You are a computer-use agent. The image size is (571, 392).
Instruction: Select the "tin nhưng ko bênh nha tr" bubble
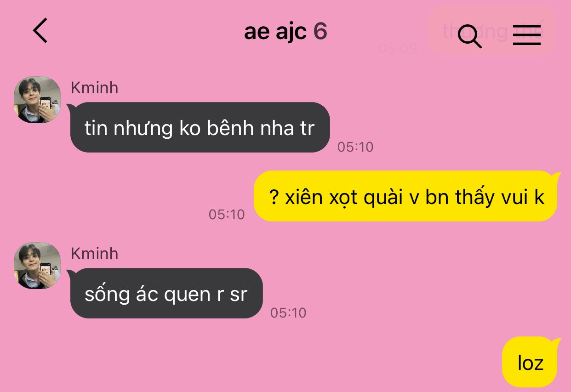tap(200, 127)
